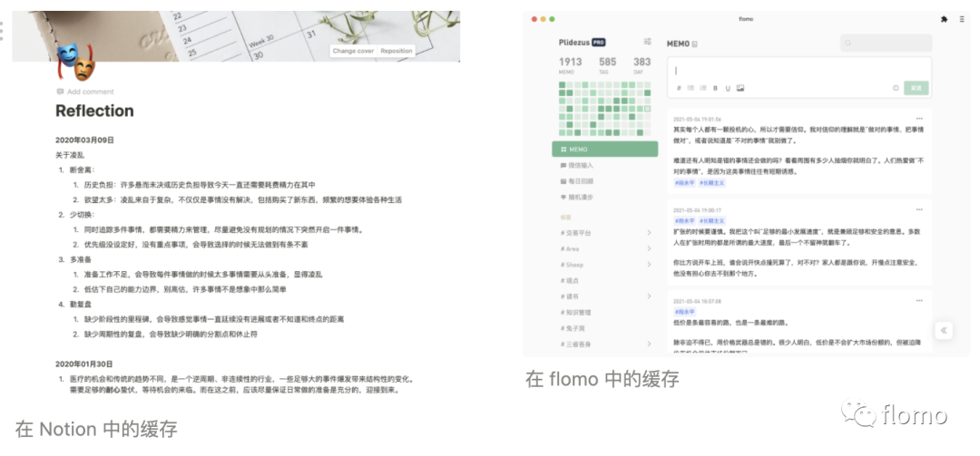Viewport: 980px width, 456px height.
Task: Click the small icon next to MEMO heading
Action: coord(695,44)
